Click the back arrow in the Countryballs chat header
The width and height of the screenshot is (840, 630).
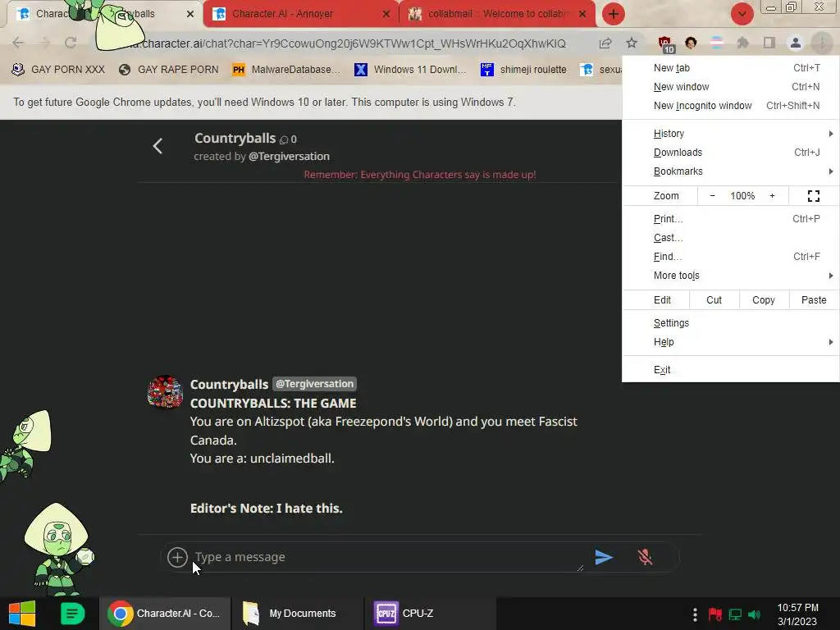tap(157, 146)
